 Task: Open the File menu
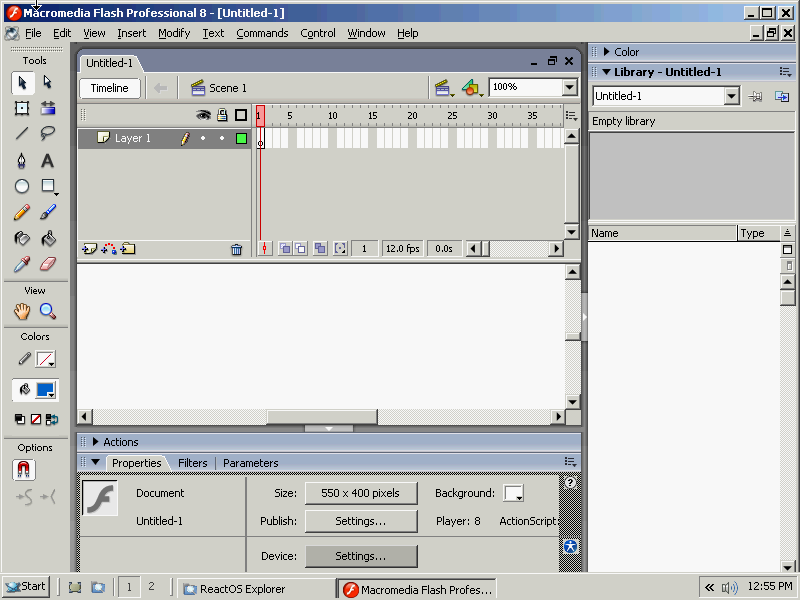tap(33, 33)
